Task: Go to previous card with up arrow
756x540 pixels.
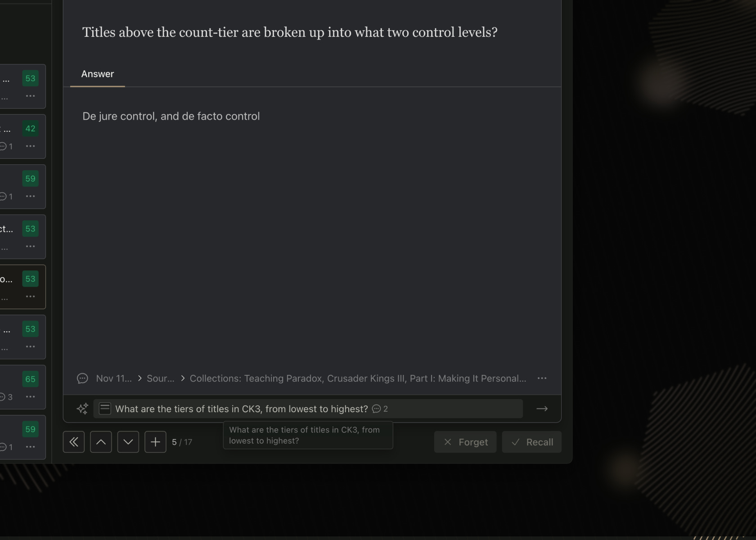Action: (101, 442)
